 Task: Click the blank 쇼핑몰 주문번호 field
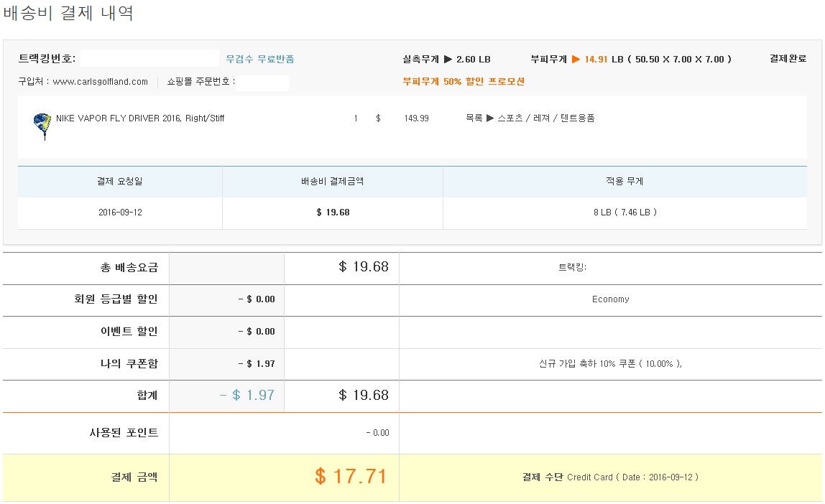(x=262, y=83)
